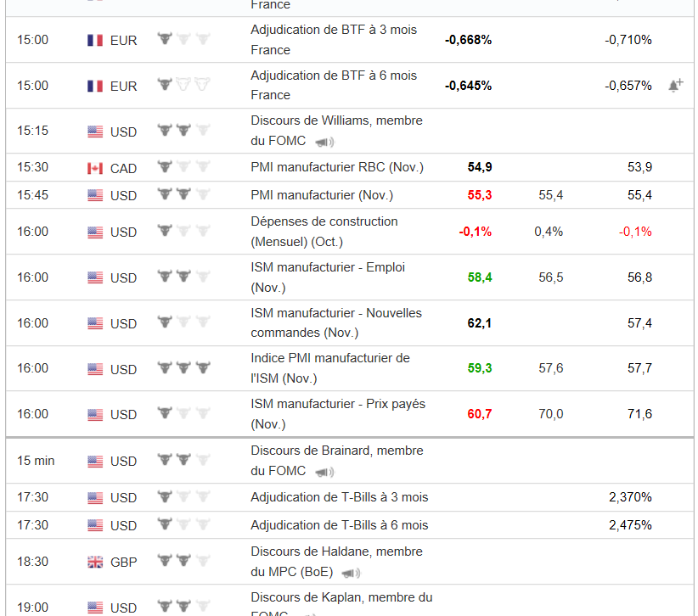Open Adjudication de T-Bills à 3 mois event

pyautogui.click(x=339, y=497)
